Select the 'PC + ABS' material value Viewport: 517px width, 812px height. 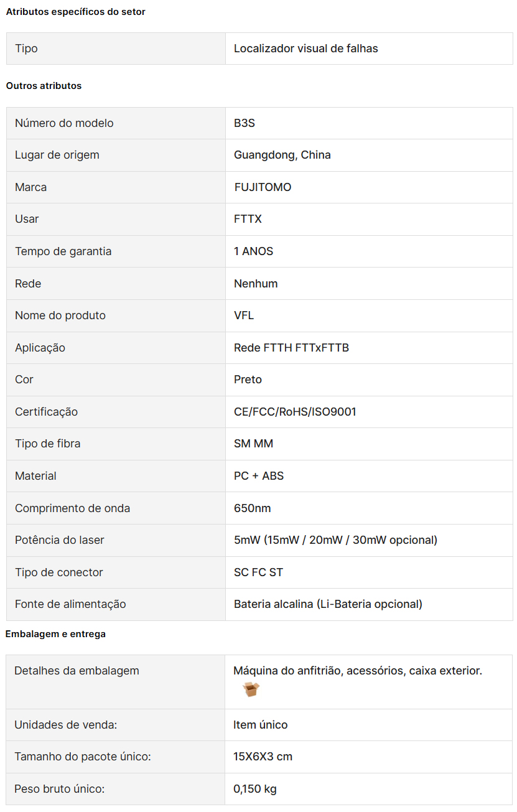259,476
